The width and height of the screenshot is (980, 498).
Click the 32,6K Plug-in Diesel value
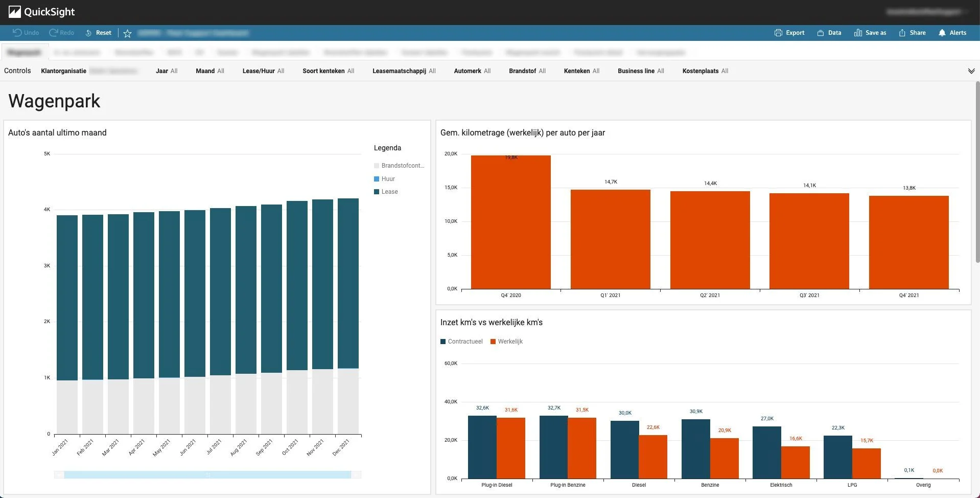[x=482, y=408]
